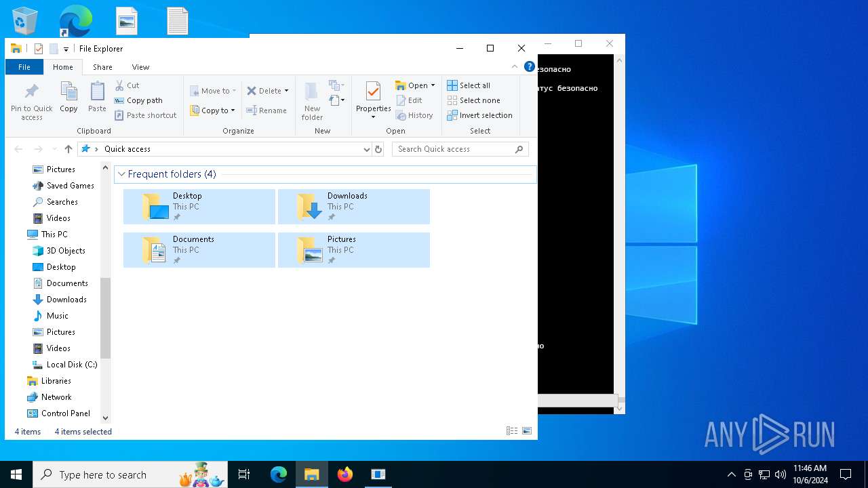Open the Pictures frequent folder
Screen dimensions: 868x488
354,250
